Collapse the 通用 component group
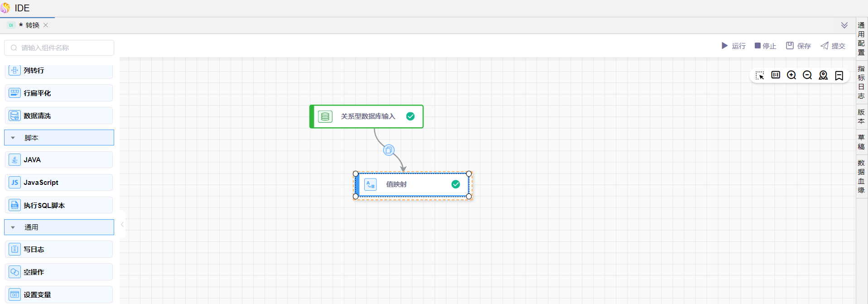868x304 pixels. pyautogui.click(x=13, y=227)
